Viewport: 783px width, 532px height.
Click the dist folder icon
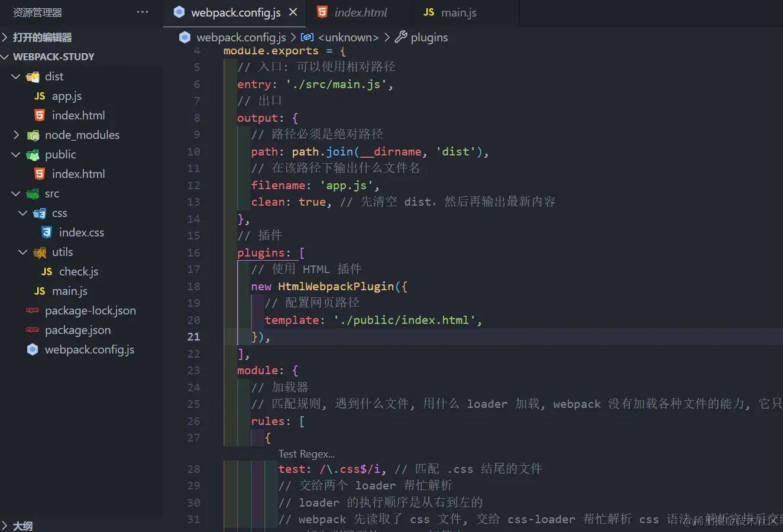pyautogui.click(x=33, y=77)
